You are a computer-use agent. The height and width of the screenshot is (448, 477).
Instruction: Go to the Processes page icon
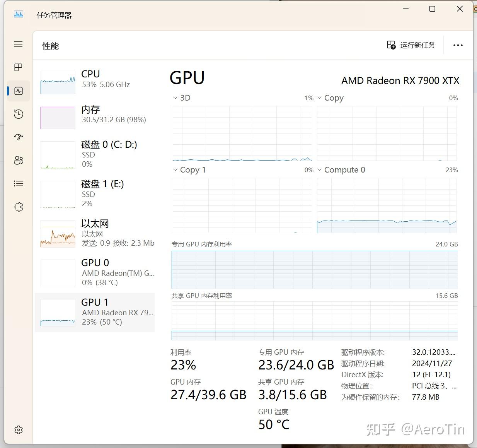click(x=18, y=67)
